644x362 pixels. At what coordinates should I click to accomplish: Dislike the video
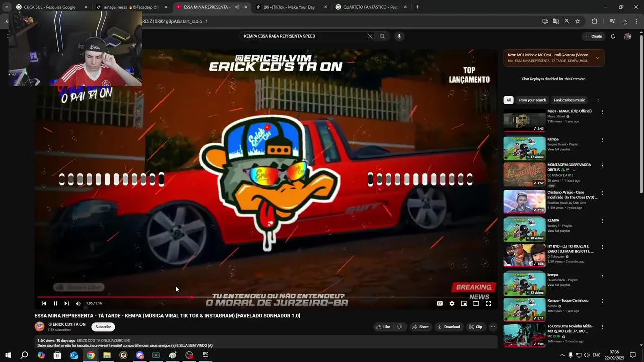[x=400, y=327]
